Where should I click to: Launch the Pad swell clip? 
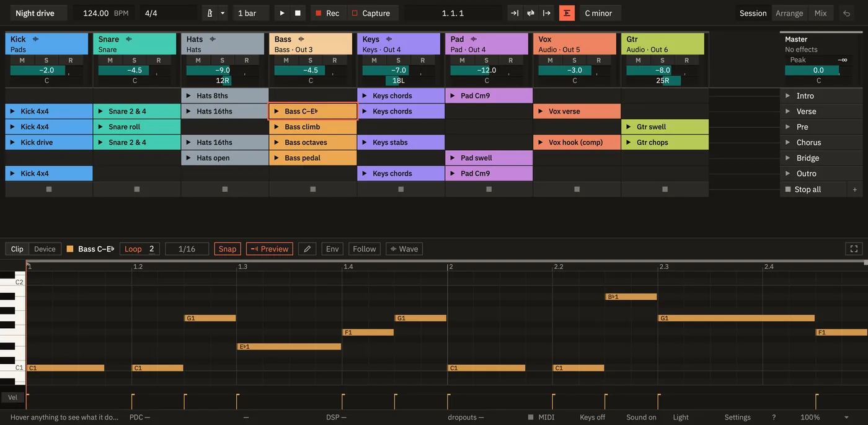click(453, 158)
